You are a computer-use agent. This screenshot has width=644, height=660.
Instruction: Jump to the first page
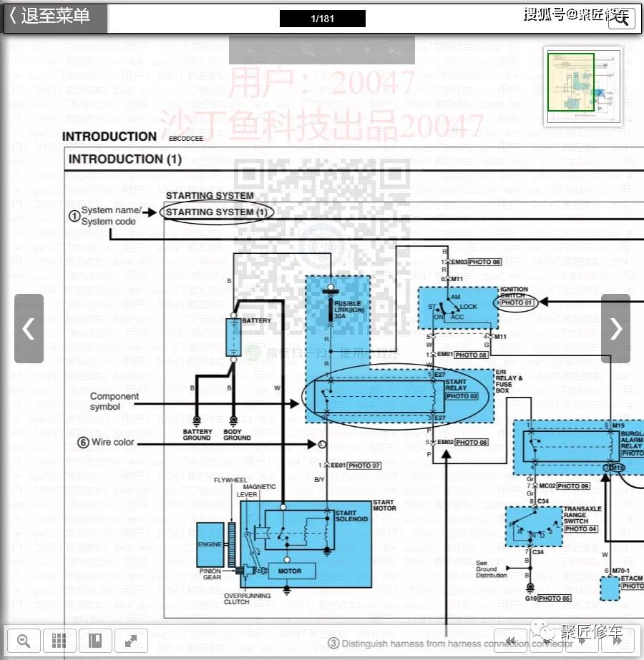511,641
